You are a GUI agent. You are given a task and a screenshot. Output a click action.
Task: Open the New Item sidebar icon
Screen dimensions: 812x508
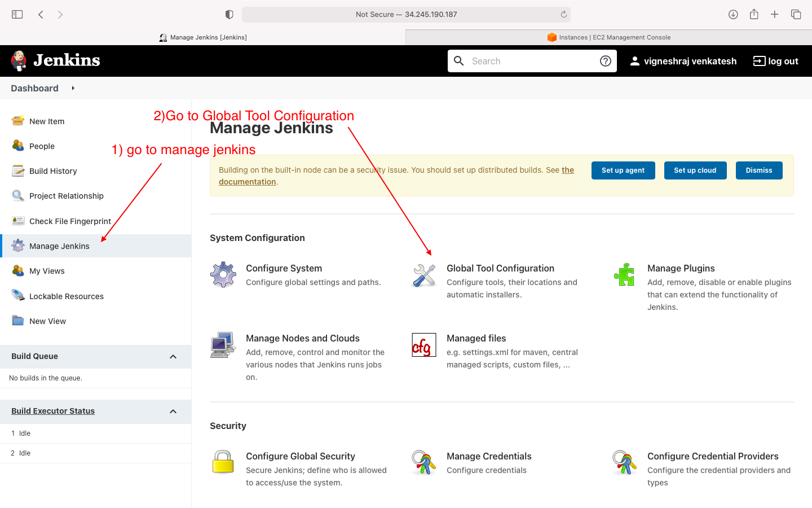[x=18, y=121]
